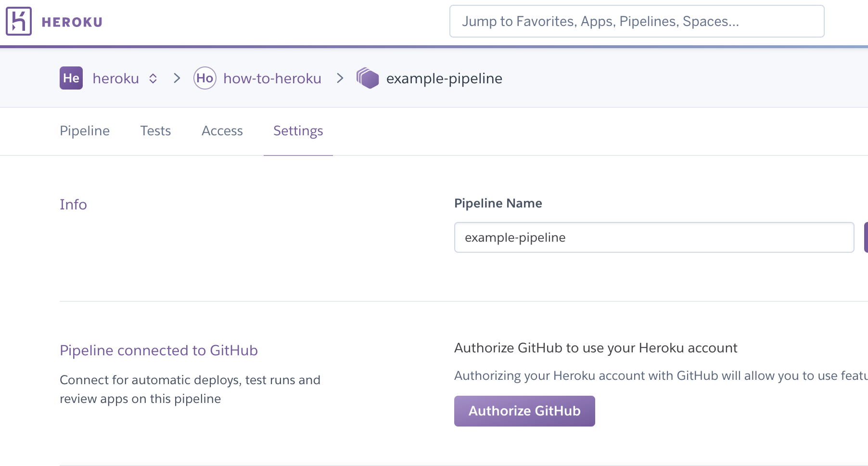Expand the heroku team switcher arrows

click(x=153, y=78)
